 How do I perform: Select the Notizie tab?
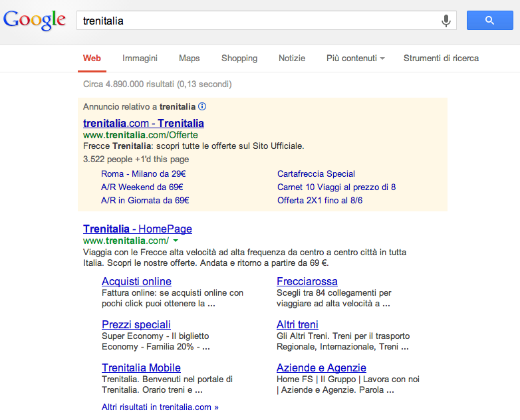tap(292, 58)
